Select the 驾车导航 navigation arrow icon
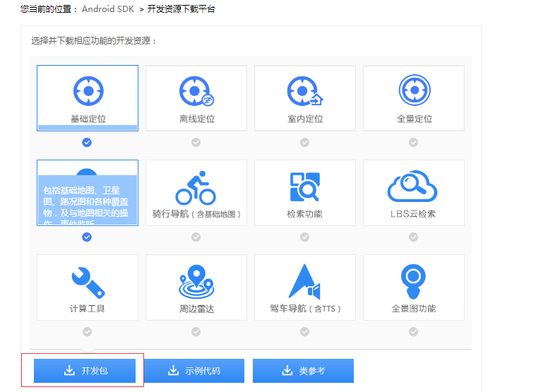Viewport: 560px width, 392px height. pos(304,282)
